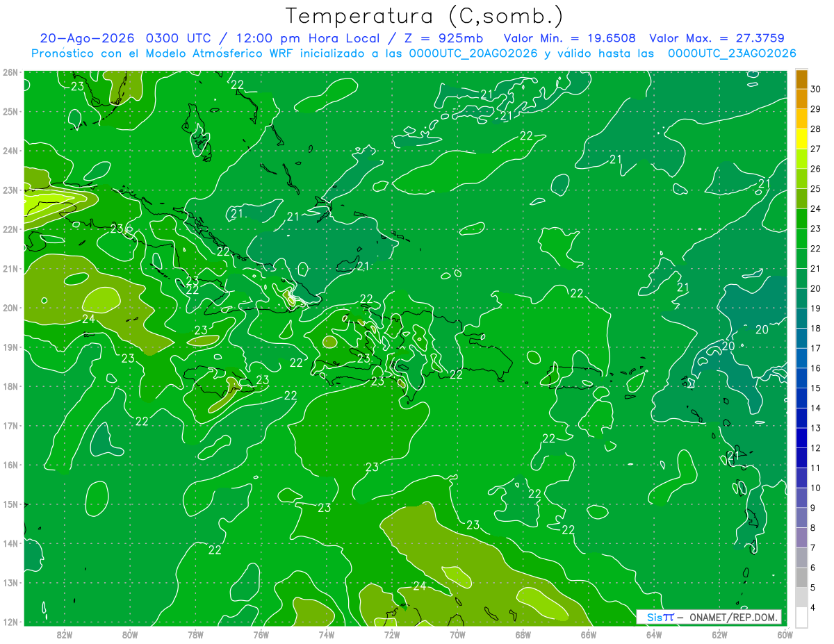The image size is (834, 644).
Task: Click the '25' label on the color scale
Action: point(815,189)
